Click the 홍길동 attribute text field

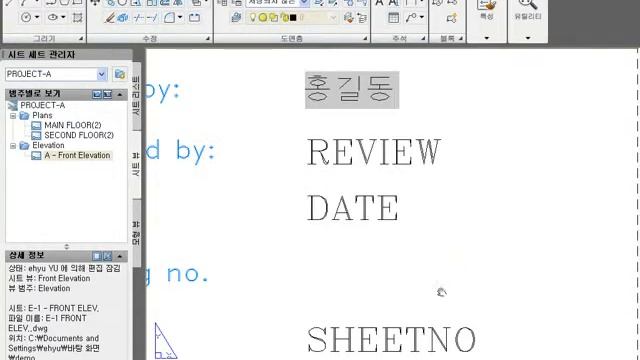click(352, 90)
